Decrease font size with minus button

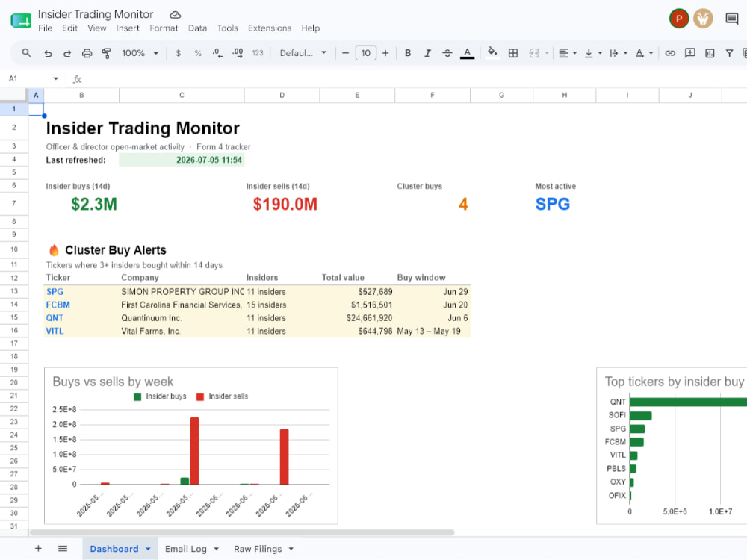click(x=346, y=53)
